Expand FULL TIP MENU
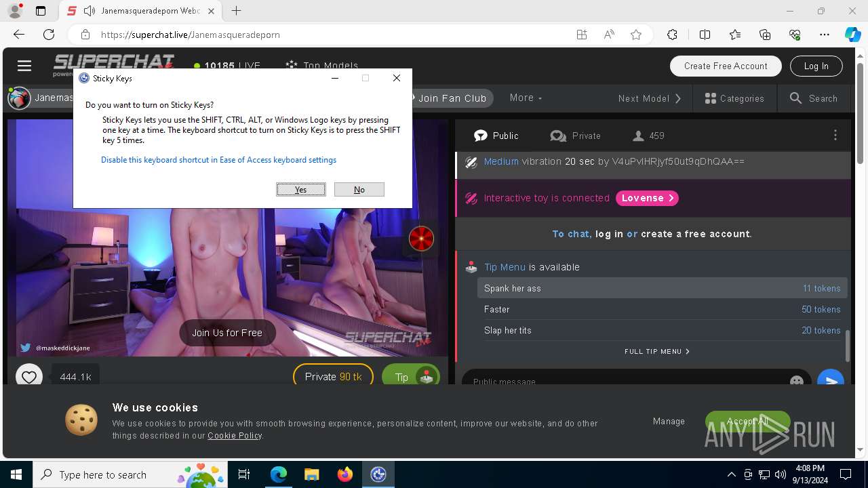This screenshot has width=868, height=488. 656,351
